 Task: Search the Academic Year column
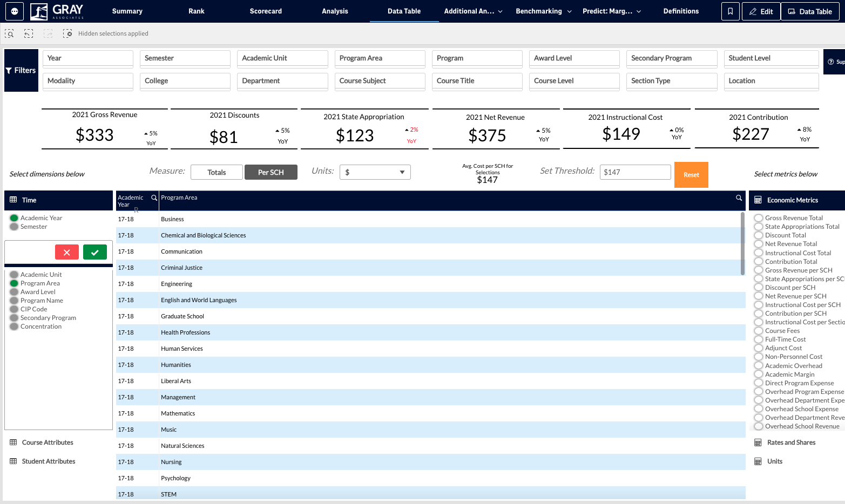pyautogui.click(x=154, y=198)
